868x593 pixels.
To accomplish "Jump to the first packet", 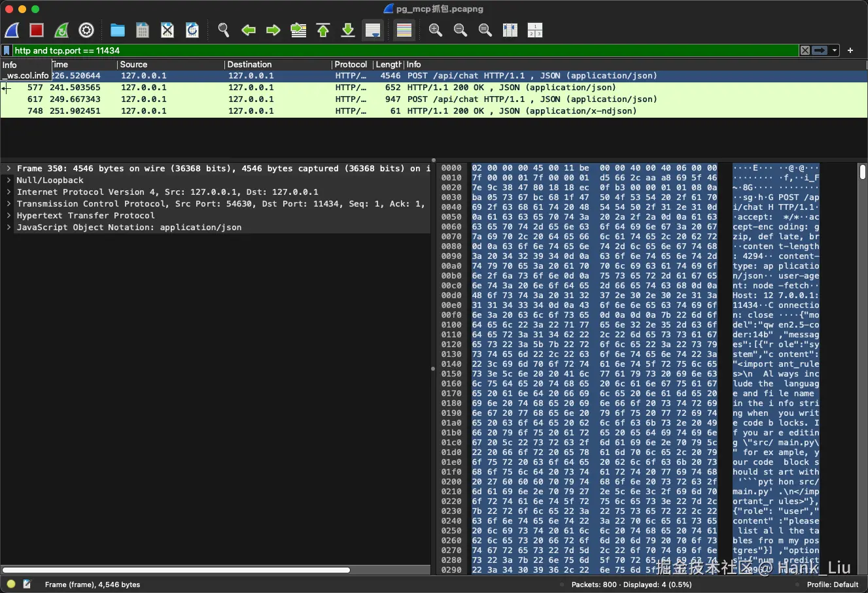I will [323, 30].
